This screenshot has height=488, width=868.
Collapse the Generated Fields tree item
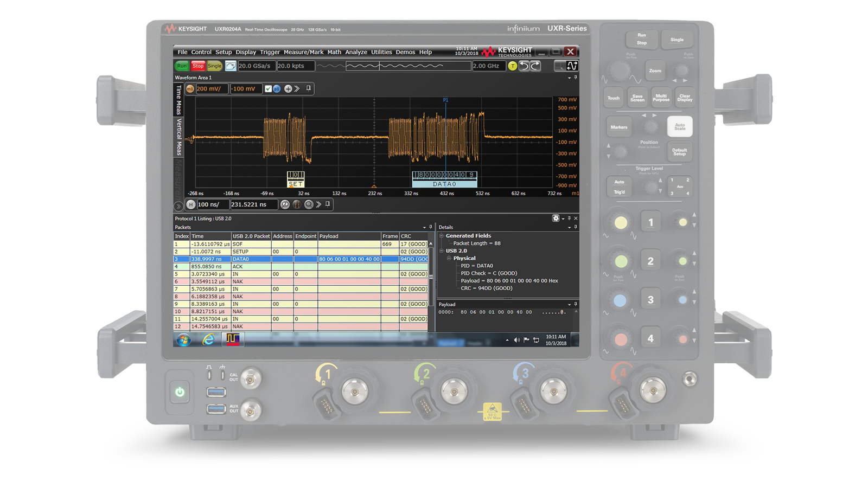pyautogui.click(x=441, y=236)
